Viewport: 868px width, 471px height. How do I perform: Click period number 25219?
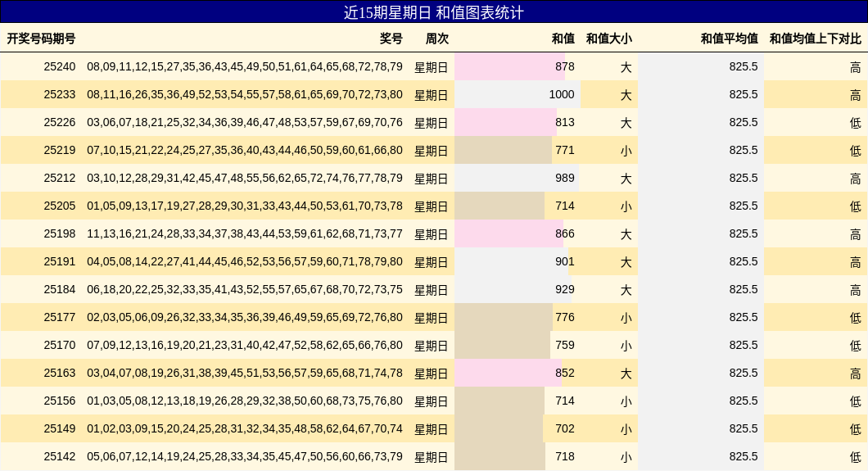click(60, 151)
